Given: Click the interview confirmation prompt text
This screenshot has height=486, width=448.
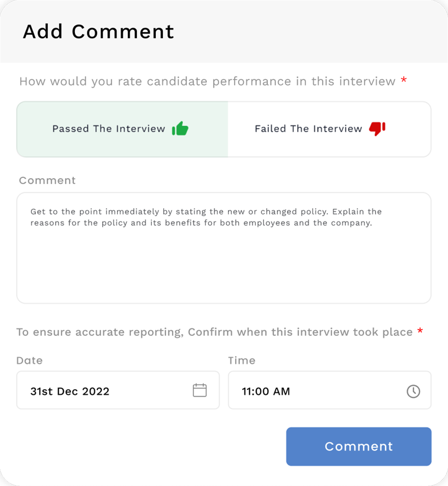Looking at the screenshot, I should click(215, 332).
